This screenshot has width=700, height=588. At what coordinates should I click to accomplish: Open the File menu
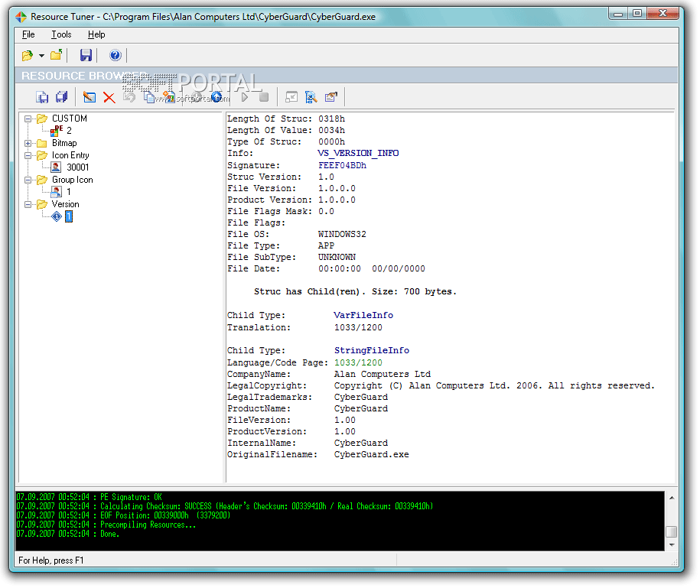[28, 34]
